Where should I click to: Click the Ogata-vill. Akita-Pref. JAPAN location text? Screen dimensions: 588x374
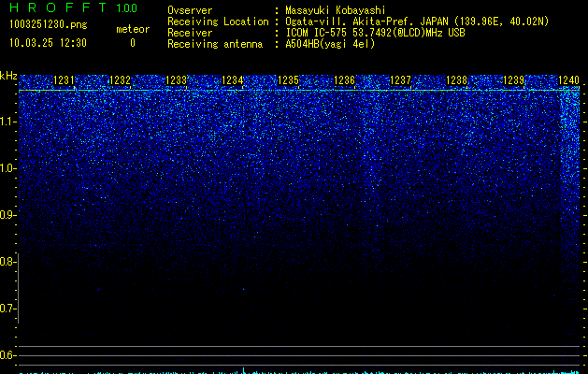(x=417, y=22)
